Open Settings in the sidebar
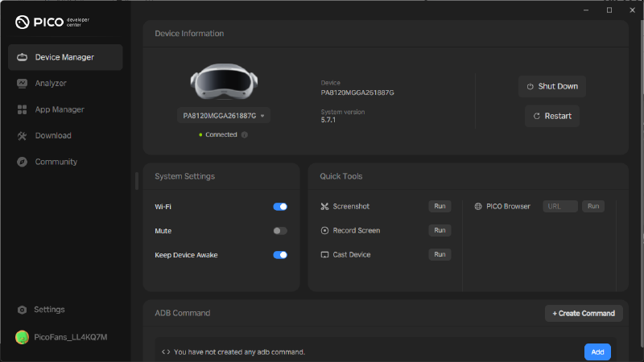 coord(49,310)
